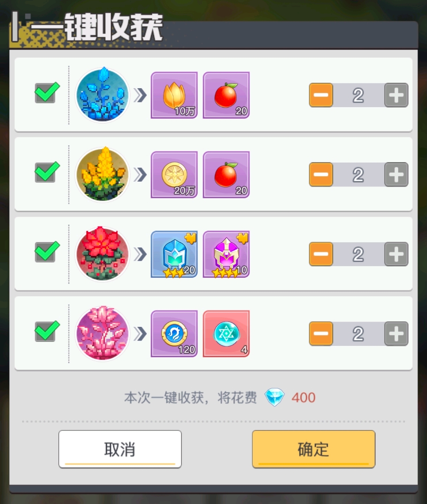Select the blue helmet three-star reward icon
The image size is (427, 504).
pyautogui.click(x=174, y=254)
